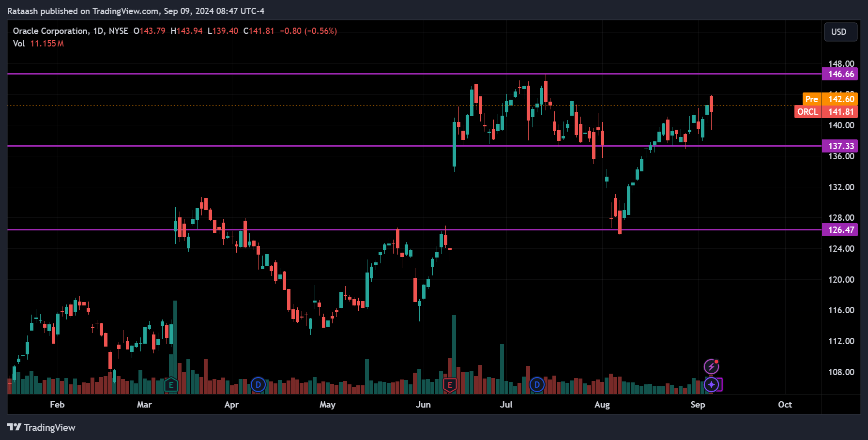Click the 'Aug' label on the time axis
Image resolution: width=868 pixels, height=440 pixels.
click(x=602, y=405)
